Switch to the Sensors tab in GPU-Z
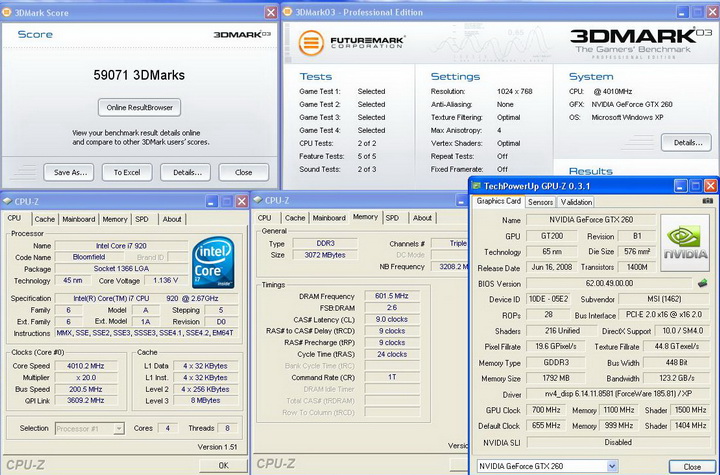720x475 pixels. (x=540, y=202)
